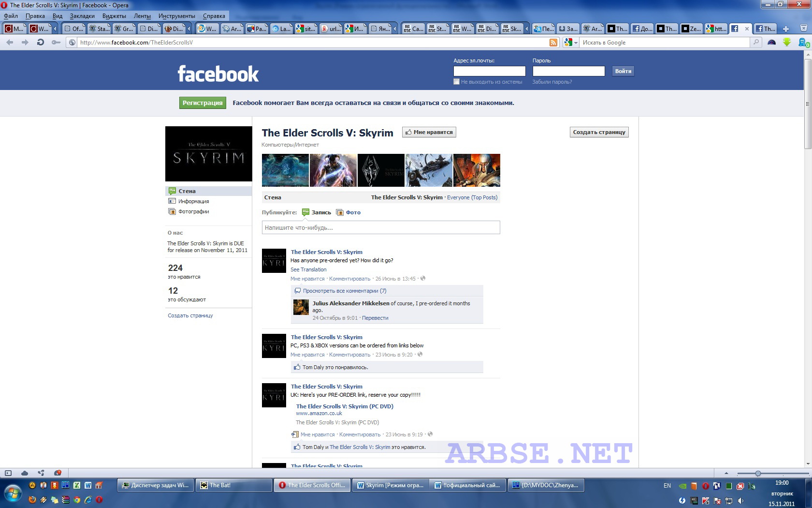This screenshot has height=508, width=812.
Task: Click the Фото photo icon in publisher
Action: [x=340, y=212]
